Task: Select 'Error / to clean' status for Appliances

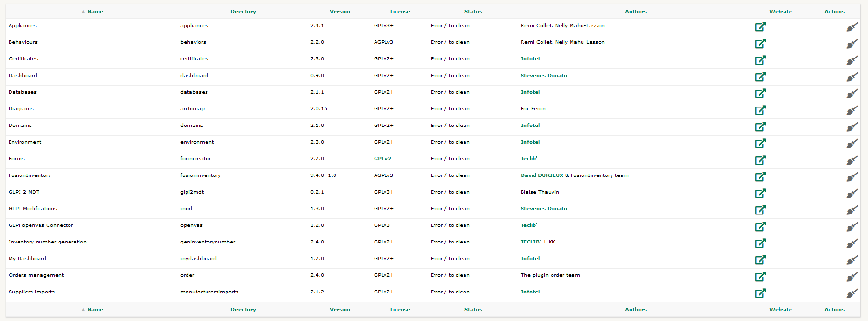Action: tap(450, 26)
